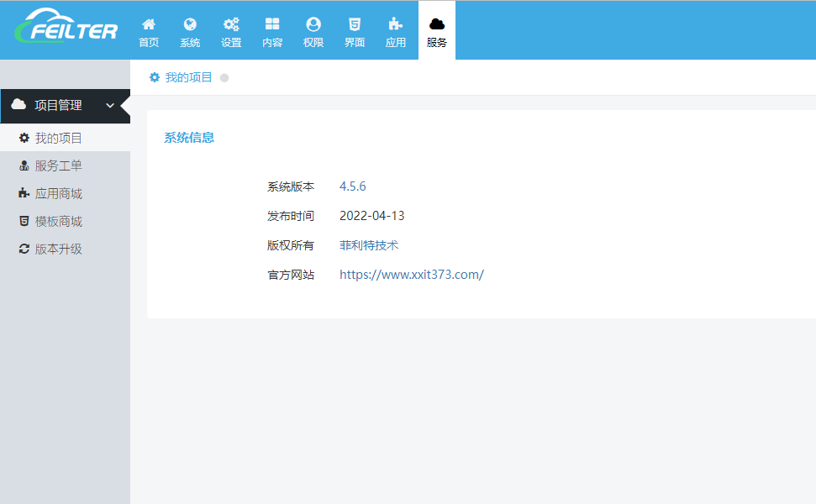Choose the 界面 nav label
Image resolution: width=816 pixels, height=504 pixels.
tap(355, 43)
